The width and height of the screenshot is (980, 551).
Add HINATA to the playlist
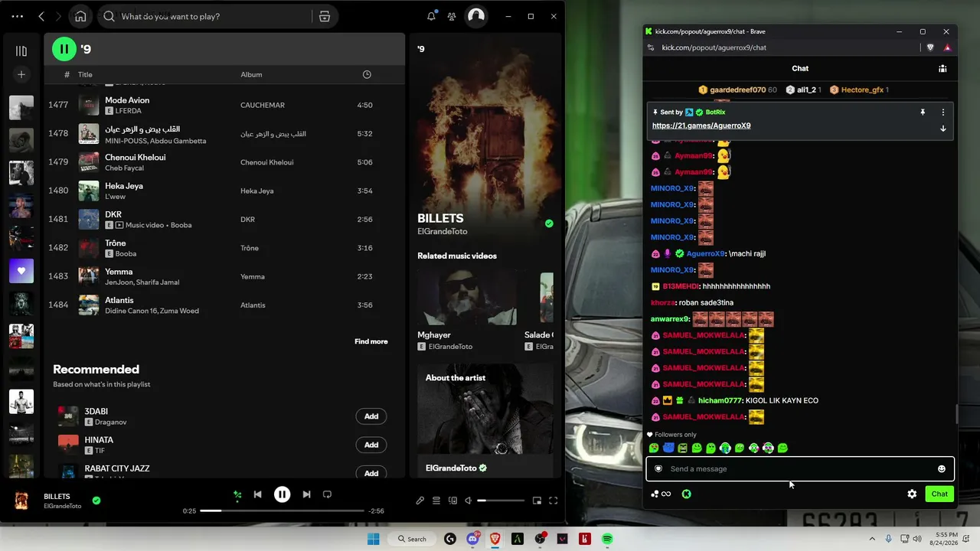click(x=371, y=445)
